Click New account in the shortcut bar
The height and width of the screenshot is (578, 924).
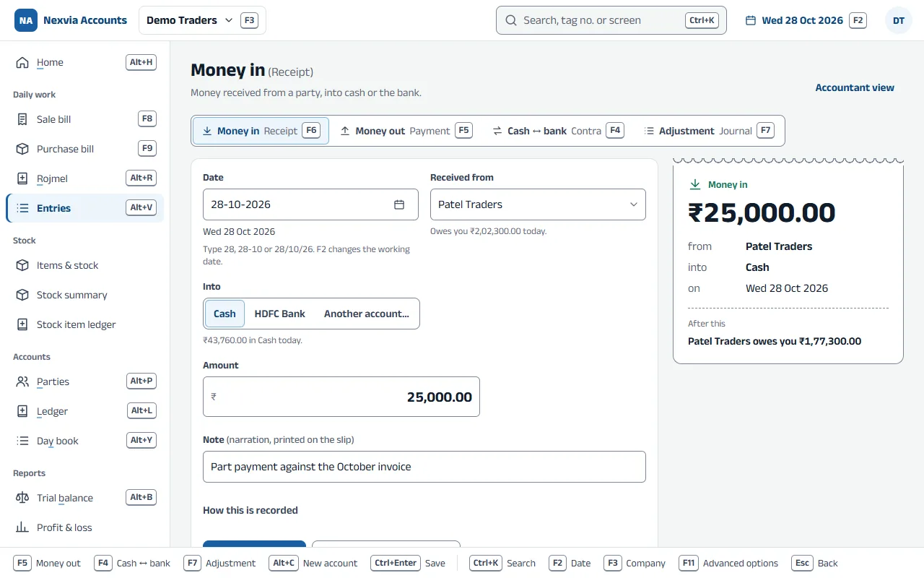pos(313,563)
